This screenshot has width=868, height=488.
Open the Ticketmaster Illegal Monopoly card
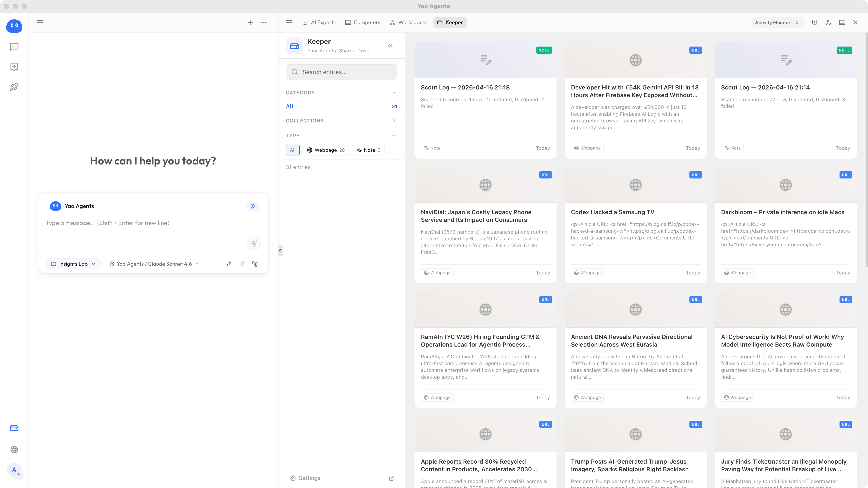(x=785, y=452)
